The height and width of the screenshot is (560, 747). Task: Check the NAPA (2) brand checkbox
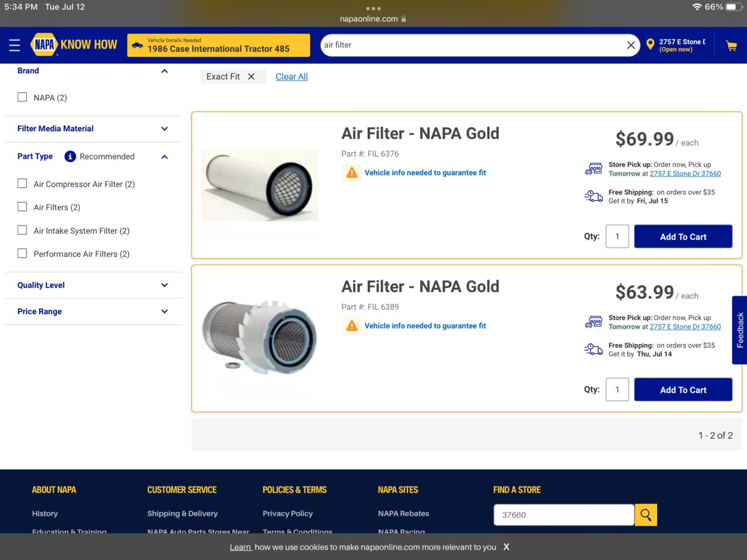22,97
